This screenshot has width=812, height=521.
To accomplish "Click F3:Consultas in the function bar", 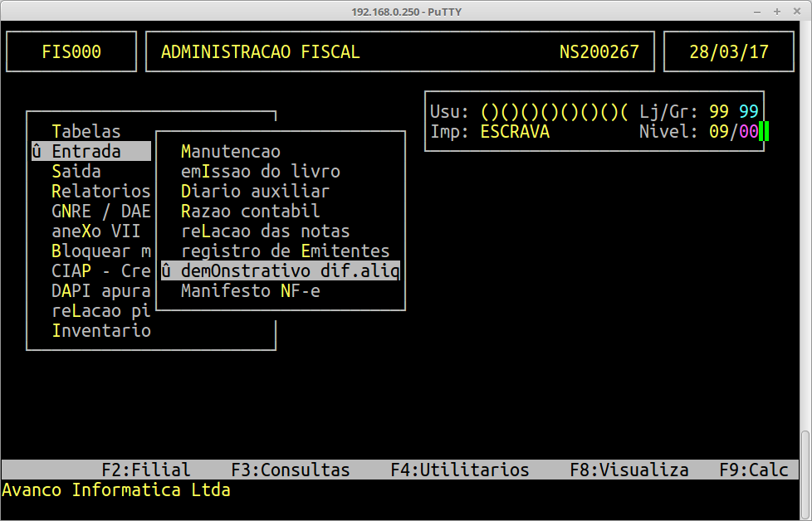I will click(x=291, y=470).
